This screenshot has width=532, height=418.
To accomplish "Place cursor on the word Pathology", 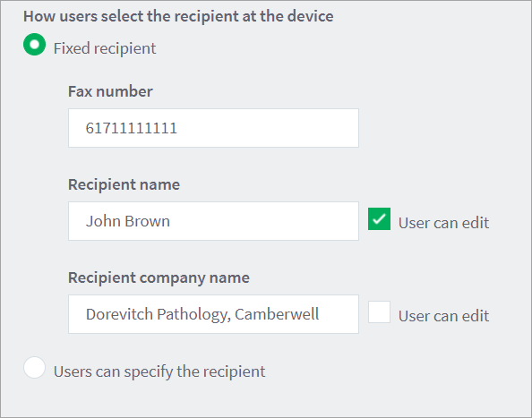I will pos(193,315).
